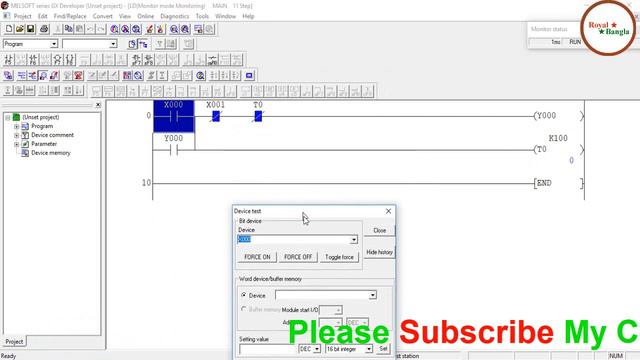
Task: Click the T0 K100 timer coil
Action: 559,149
